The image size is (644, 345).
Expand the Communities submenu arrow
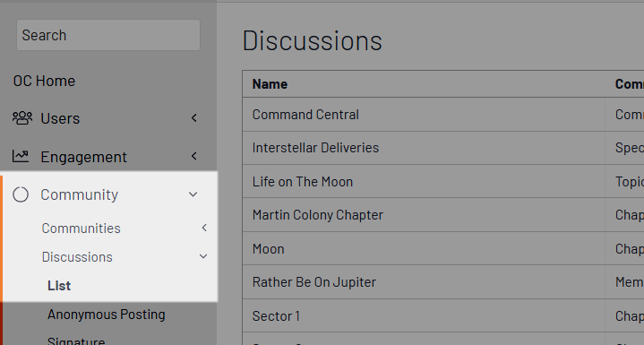pyautogui.click(x=204, y=228)
